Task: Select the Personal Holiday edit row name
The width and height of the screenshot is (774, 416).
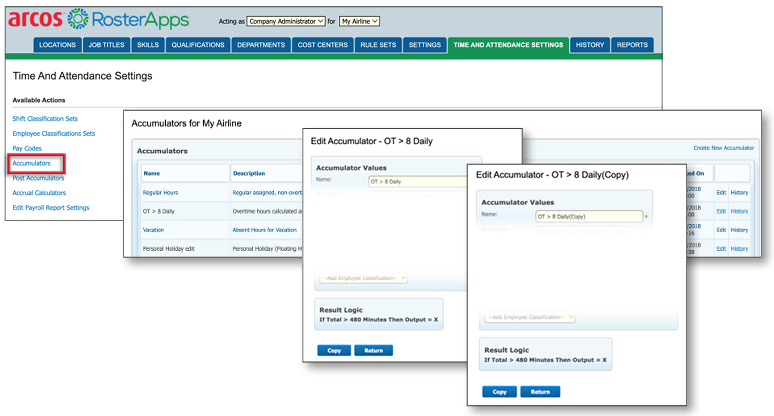Action: point(168,249)
